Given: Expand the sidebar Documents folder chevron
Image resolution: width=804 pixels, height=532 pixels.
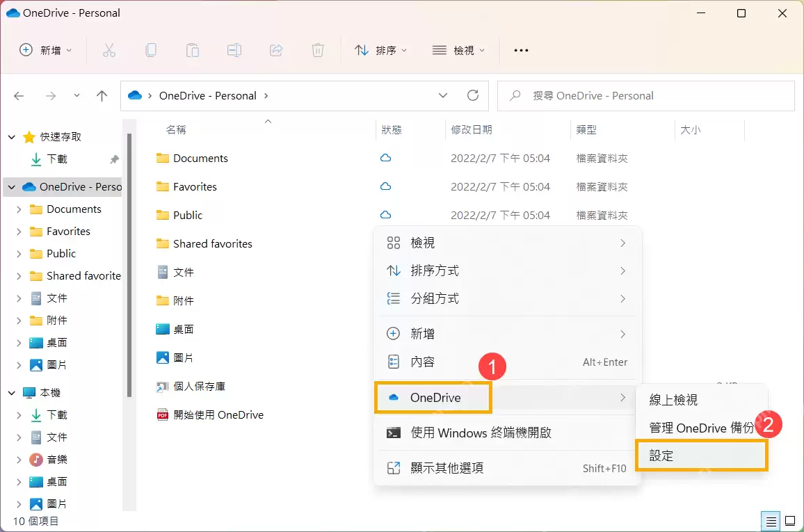Looking at the screenshot, I should pyautogui.click(x=19, y=209).
